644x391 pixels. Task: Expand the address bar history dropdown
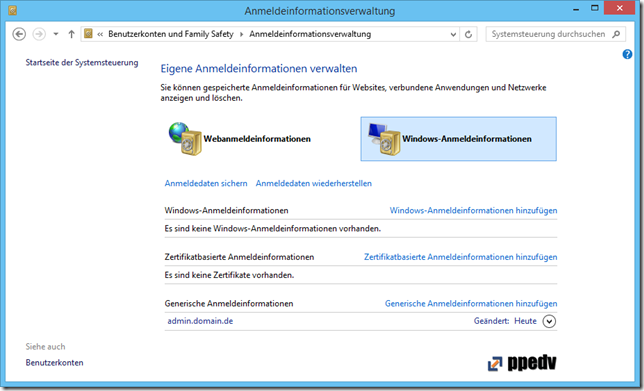point(453,34)
